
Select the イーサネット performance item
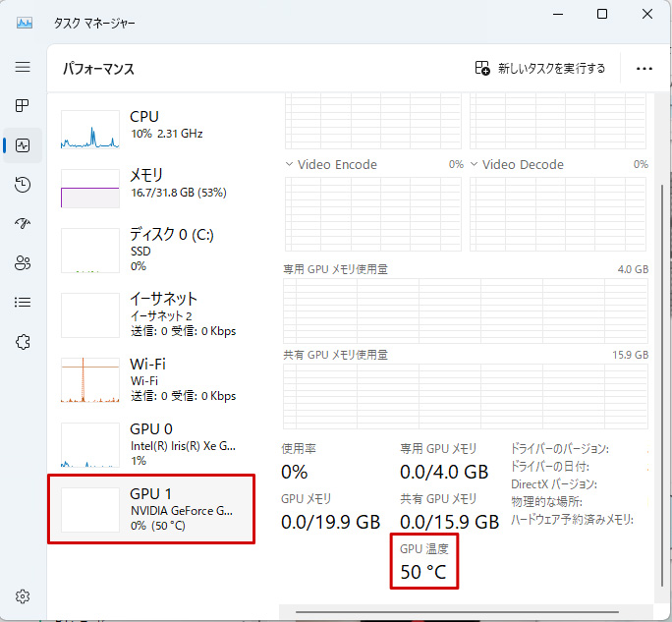151,313
